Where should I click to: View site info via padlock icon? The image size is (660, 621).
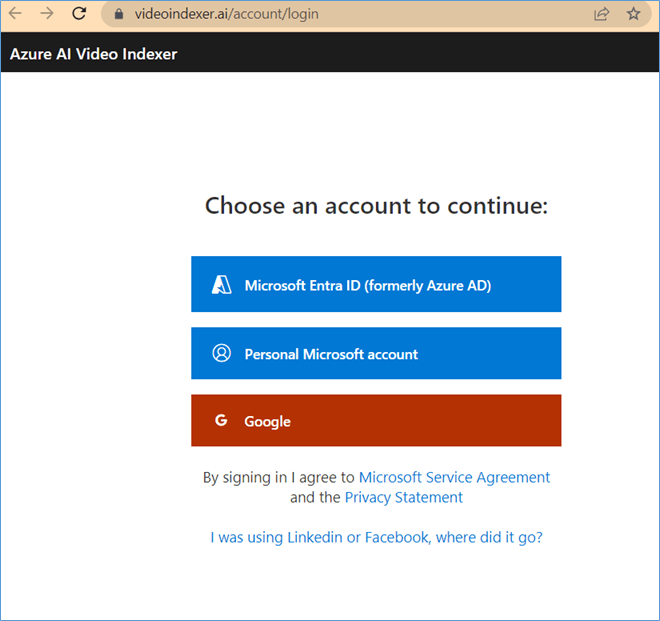coord(119,14)
